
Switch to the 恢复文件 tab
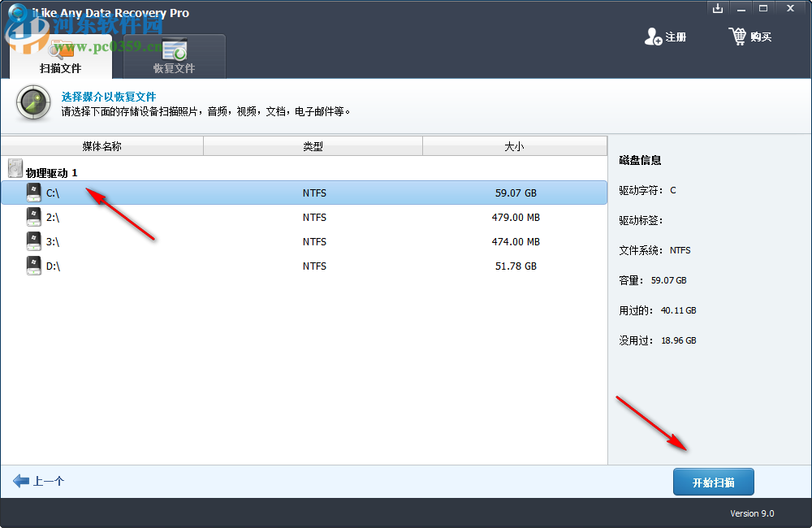(x=174, y=68)
